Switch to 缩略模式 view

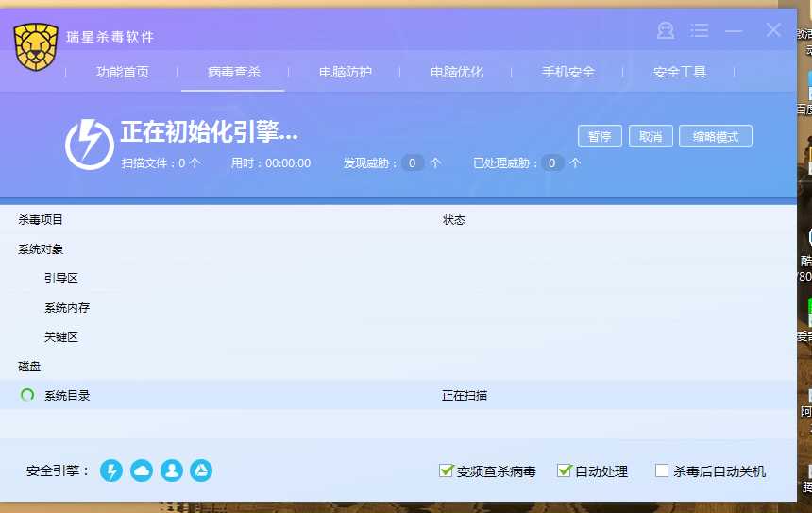(715, 136)
